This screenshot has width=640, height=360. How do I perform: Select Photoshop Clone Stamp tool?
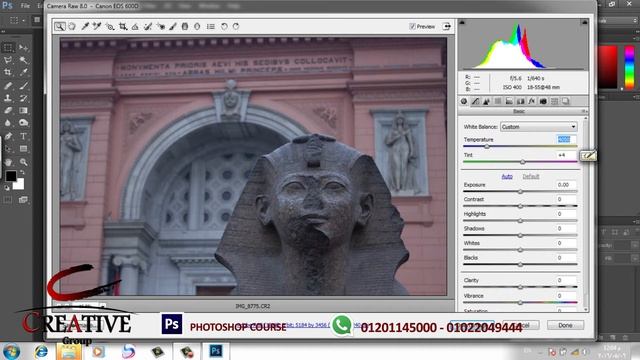(8, 98)
